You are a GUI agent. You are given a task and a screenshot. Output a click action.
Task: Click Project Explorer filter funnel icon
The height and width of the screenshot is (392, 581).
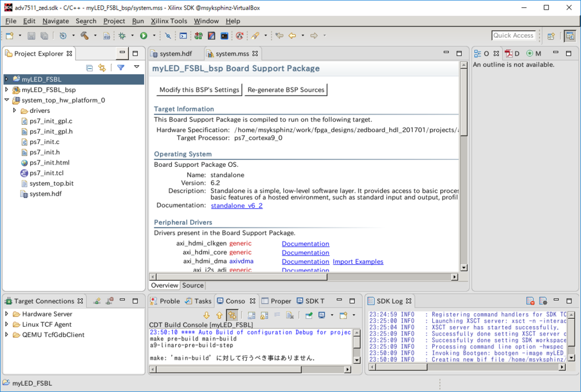click(x=121, y=68)
